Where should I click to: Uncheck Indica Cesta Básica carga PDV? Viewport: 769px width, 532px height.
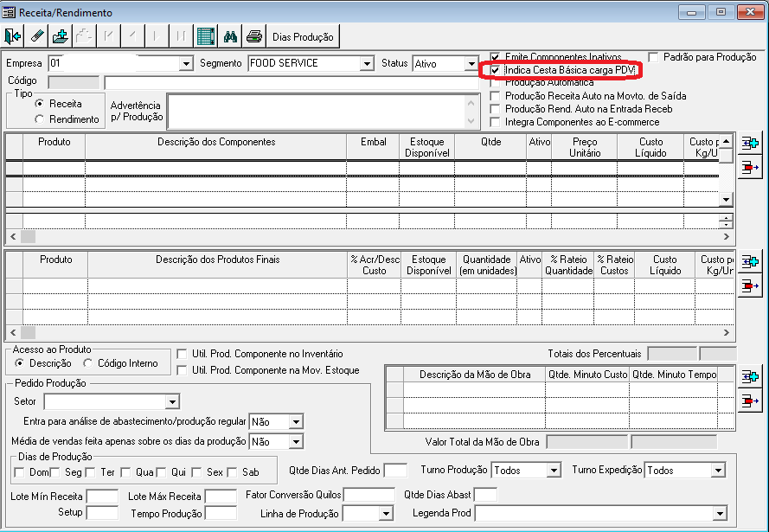click(x=496, y=70)
